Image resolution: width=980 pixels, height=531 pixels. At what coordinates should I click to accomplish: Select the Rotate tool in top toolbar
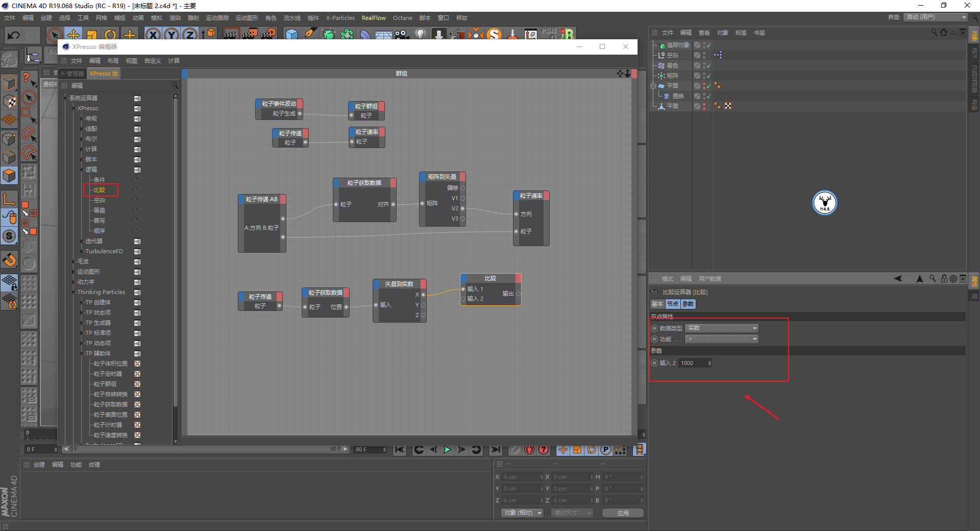(111, 35)
